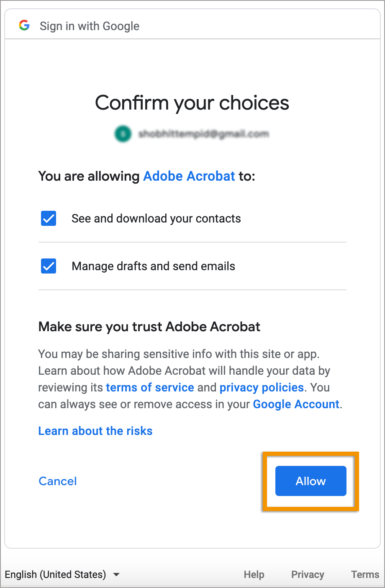Select English (United States) language selector
This screenshot has height=588, width=385.
tap(55, 575)
